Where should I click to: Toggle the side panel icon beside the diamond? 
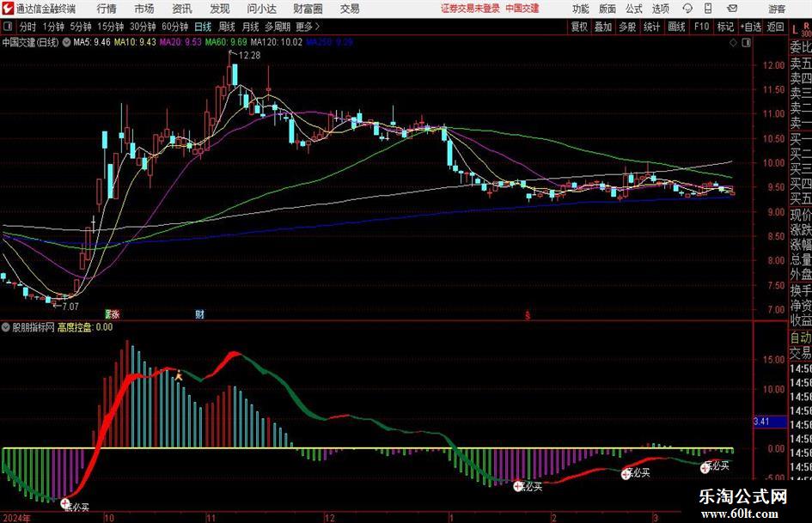tap(746, 43)
